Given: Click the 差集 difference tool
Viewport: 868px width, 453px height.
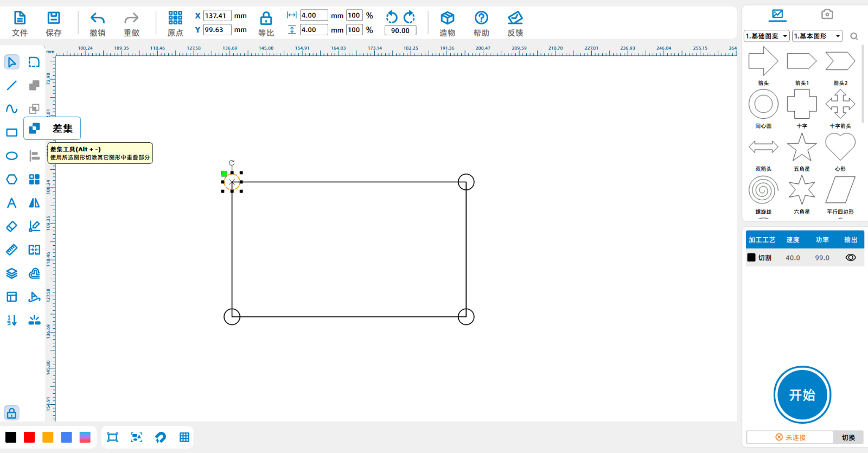Looking at the screenshot, I should coord(35,129).
